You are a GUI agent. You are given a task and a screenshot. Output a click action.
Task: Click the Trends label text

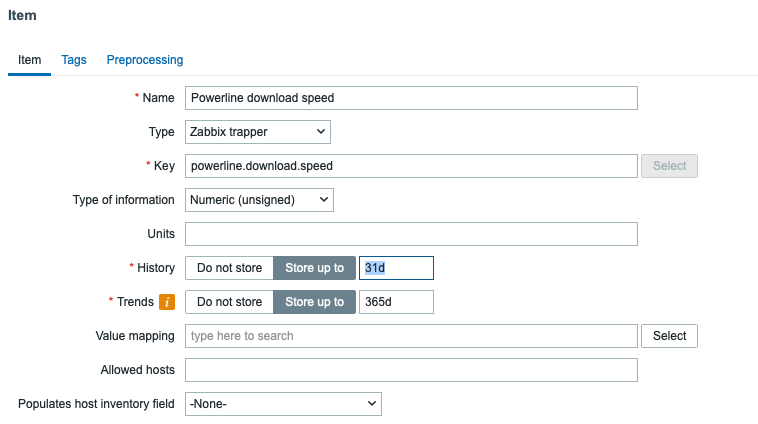(135, 302)
